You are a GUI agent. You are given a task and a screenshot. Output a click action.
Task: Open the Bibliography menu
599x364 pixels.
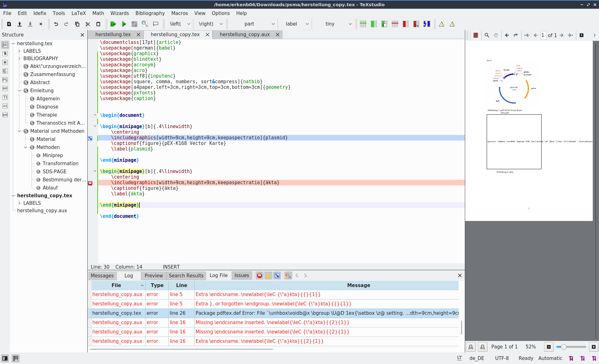(150, 13)
